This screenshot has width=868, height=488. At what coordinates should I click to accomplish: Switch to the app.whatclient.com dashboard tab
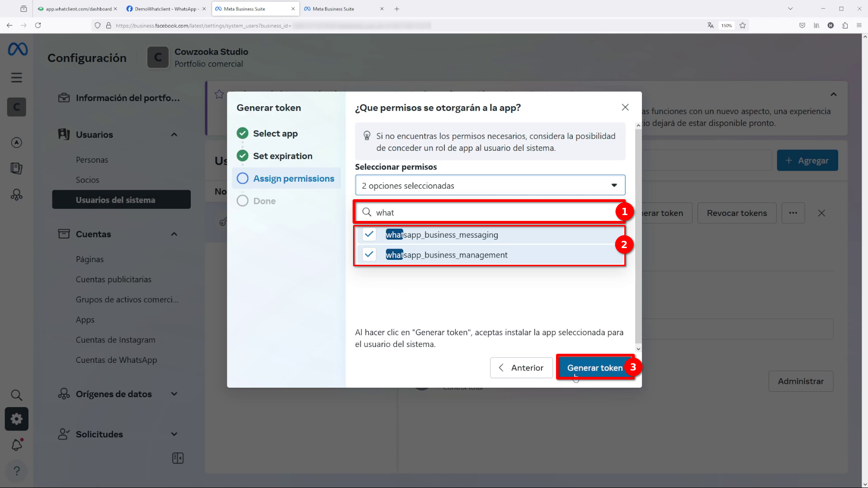coord(77,9)
